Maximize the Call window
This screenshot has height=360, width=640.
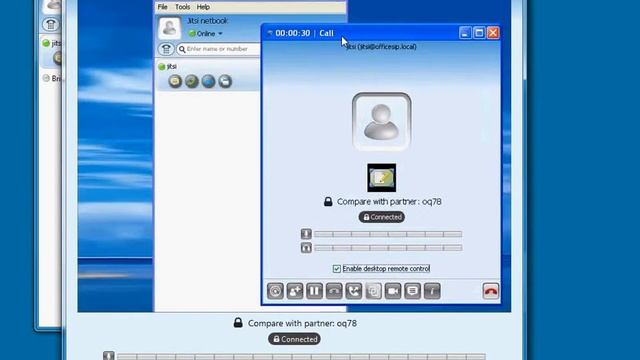click(479, 33)
